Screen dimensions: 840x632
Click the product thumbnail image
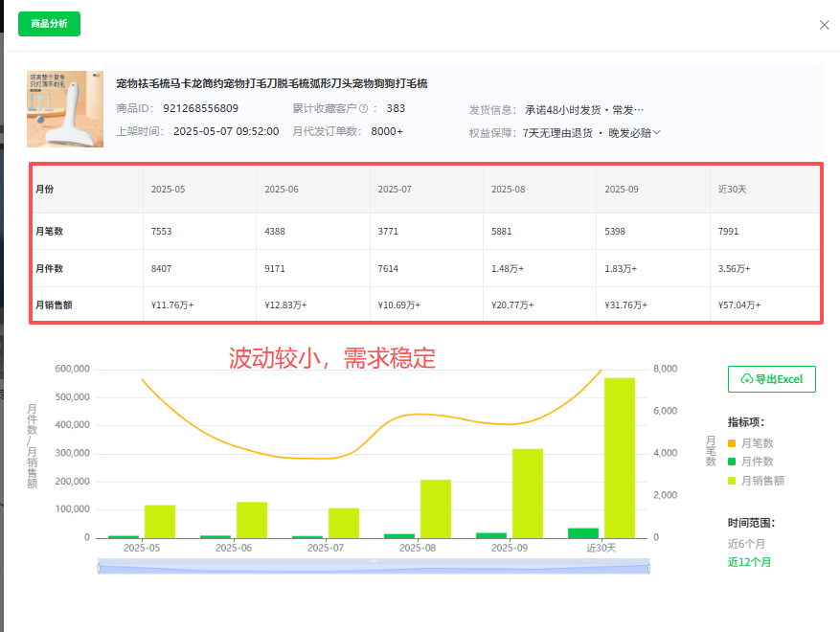pos(64,109)
